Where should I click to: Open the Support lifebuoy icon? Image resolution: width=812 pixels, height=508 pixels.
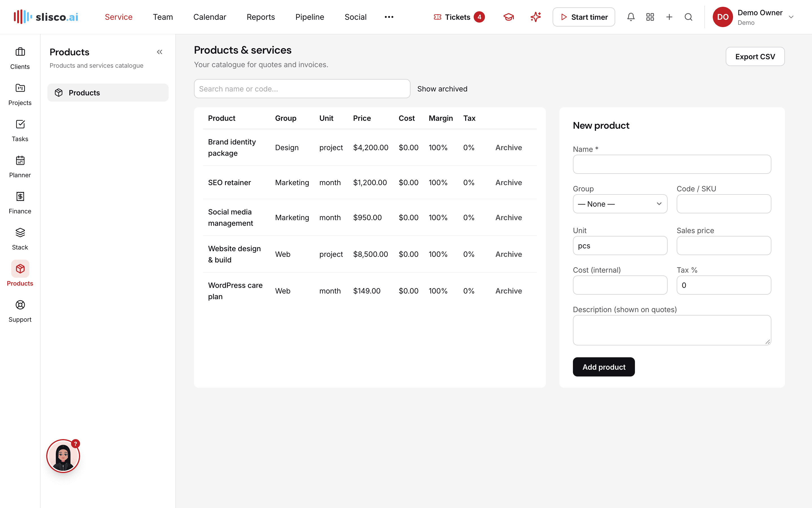(x=20, y=305)
